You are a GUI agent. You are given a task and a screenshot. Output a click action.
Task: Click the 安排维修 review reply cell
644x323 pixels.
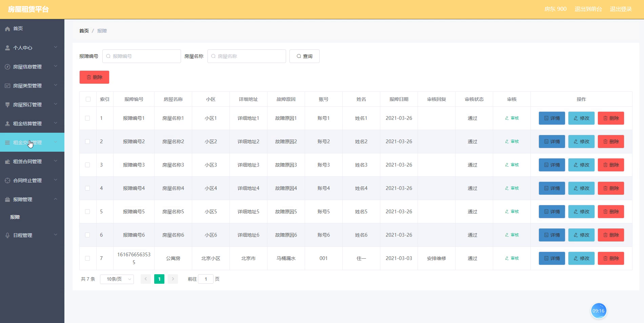tap(437, 258)
